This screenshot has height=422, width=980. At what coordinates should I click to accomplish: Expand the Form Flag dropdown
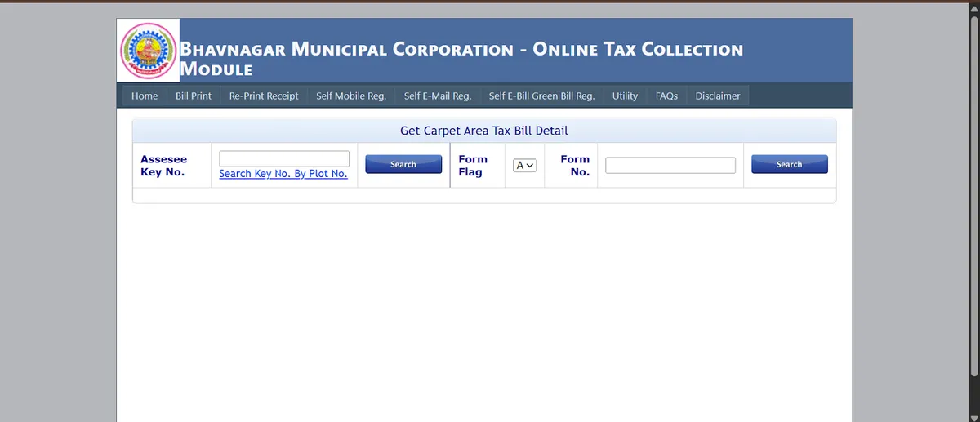524,165
